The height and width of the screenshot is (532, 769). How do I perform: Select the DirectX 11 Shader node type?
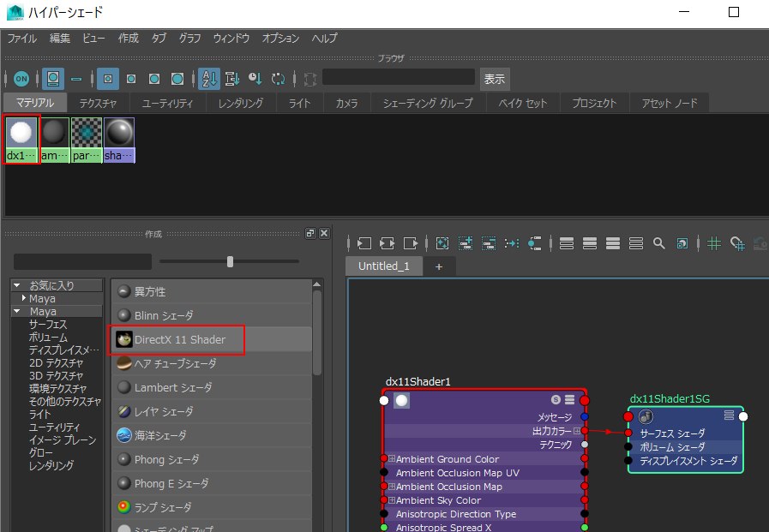(177, 340)
